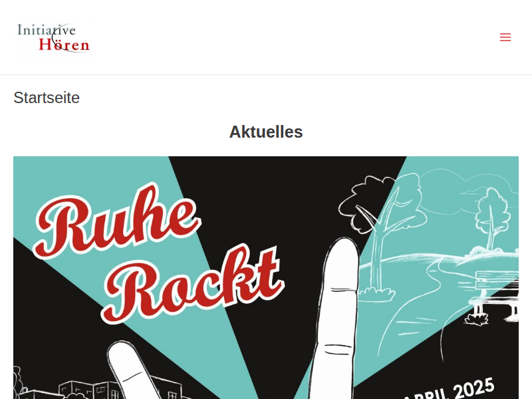Click the word Initiative in the logo
532x399 pixels.
tap(47, 30)
